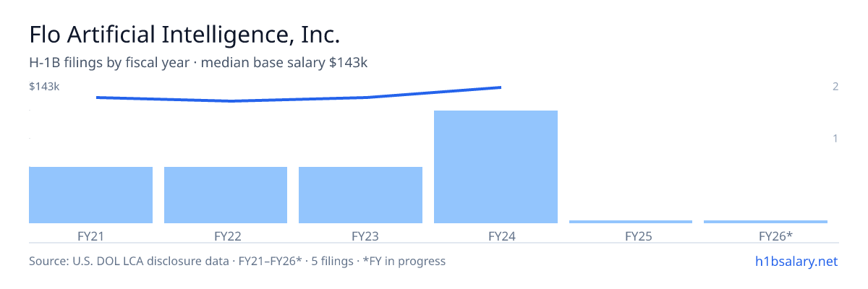Open the h1bsalary.net link

[x=797, y=261]
